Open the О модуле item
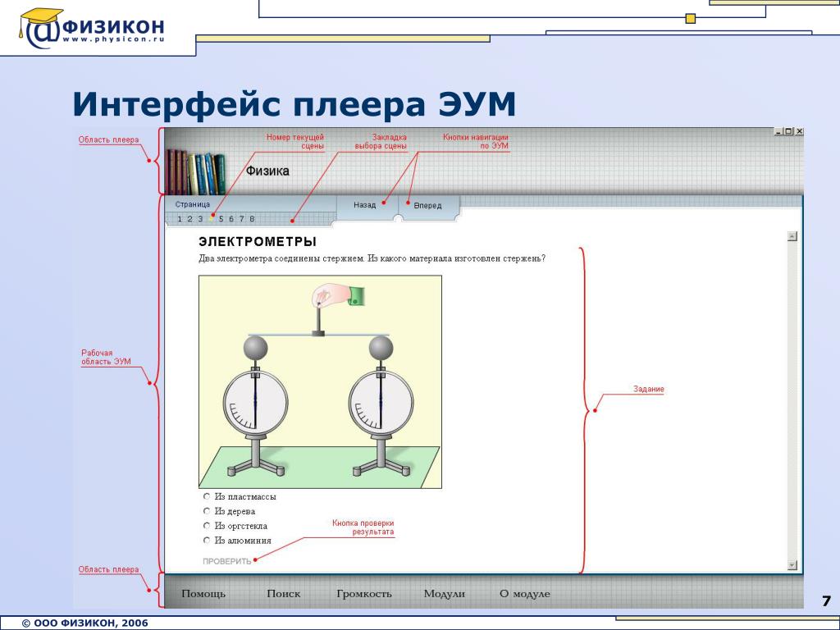This screenshot has height=630, width=840. coord(524,594)
